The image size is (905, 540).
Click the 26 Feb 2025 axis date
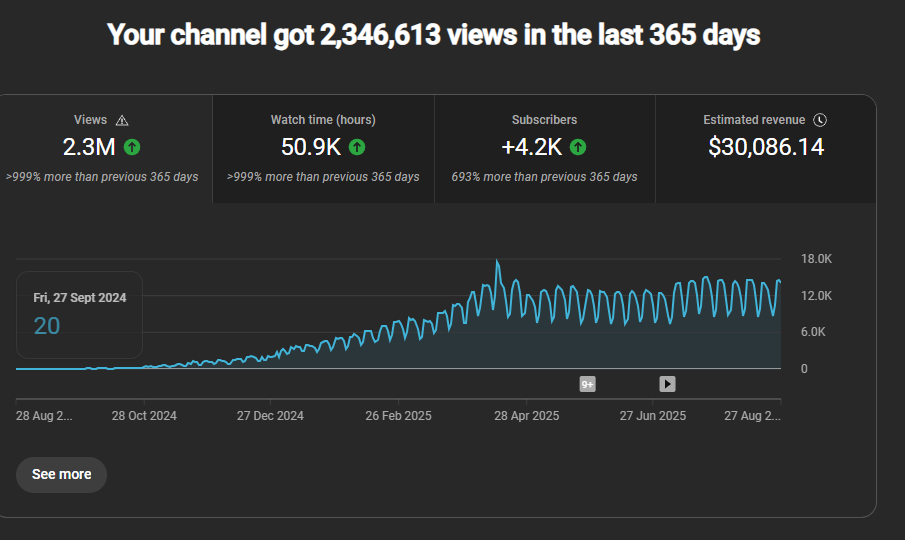tap(398, 416)
